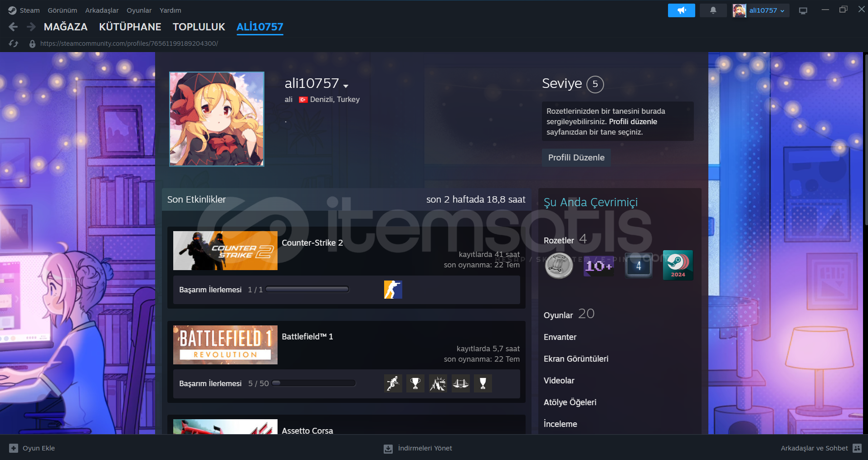Click Başarım İlerlemesi label for Battlefield 1
Image resolution: width=868 pixels, height=460 pixels.
pyautogui.click(x=210, y=383)
